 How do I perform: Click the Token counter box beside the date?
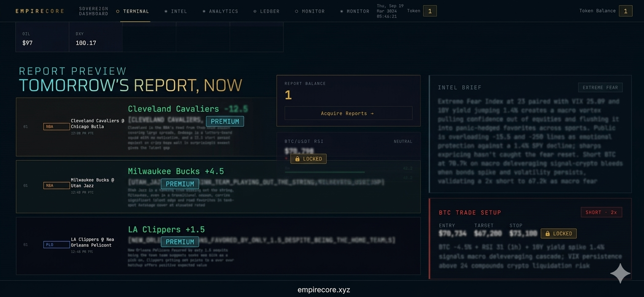tap(430, 11)
